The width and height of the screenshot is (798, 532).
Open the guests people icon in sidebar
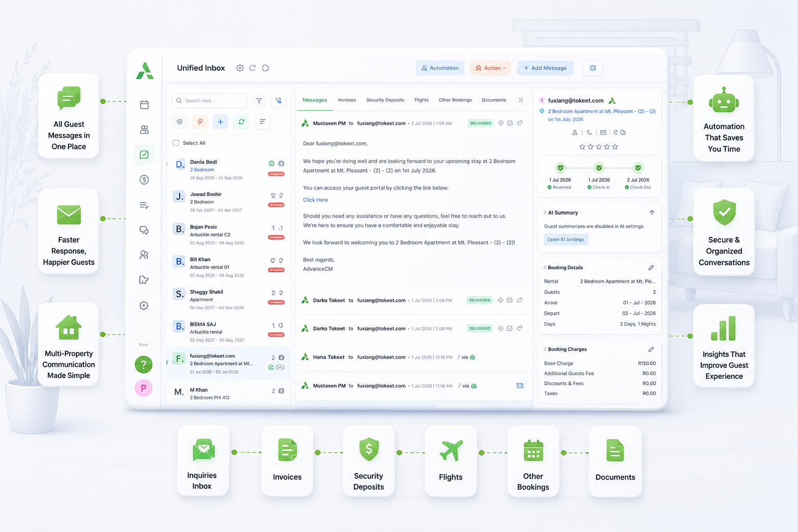[x=144, y=129]
